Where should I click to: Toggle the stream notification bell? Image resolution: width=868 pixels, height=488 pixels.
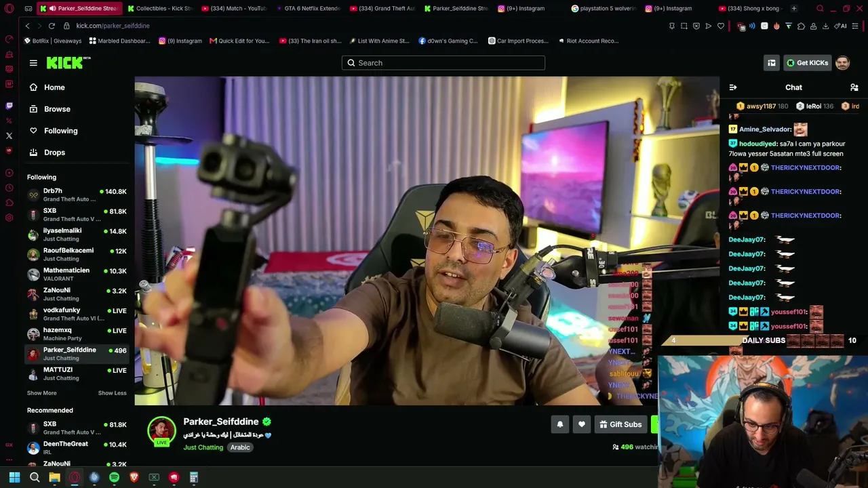[560, 424]
